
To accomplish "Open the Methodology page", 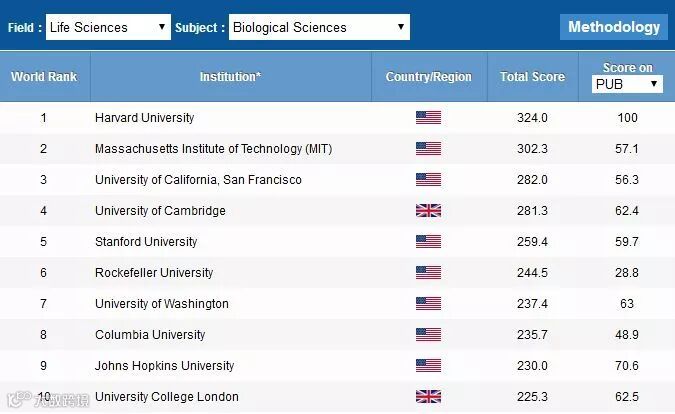I will coord(613,27).
